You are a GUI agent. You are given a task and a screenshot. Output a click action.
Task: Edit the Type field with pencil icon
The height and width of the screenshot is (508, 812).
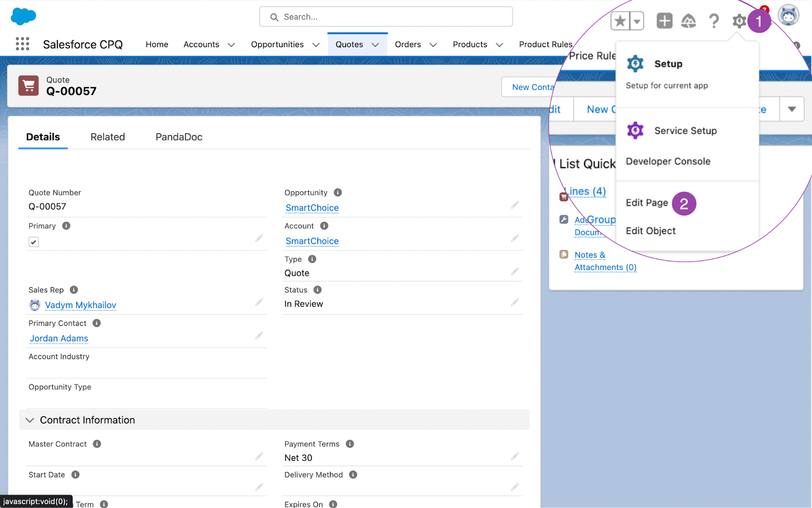[515, 272]
